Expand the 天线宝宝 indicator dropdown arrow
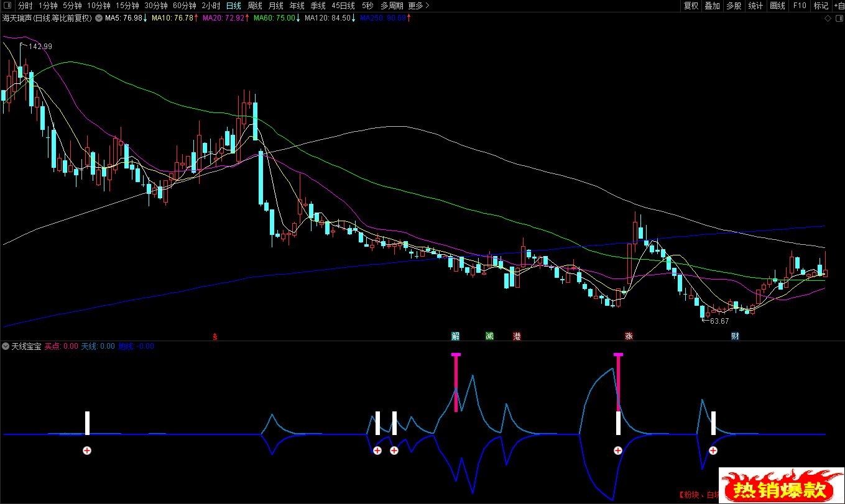The image size is (845, 504). pyautogui.click(x=6, y=346)
